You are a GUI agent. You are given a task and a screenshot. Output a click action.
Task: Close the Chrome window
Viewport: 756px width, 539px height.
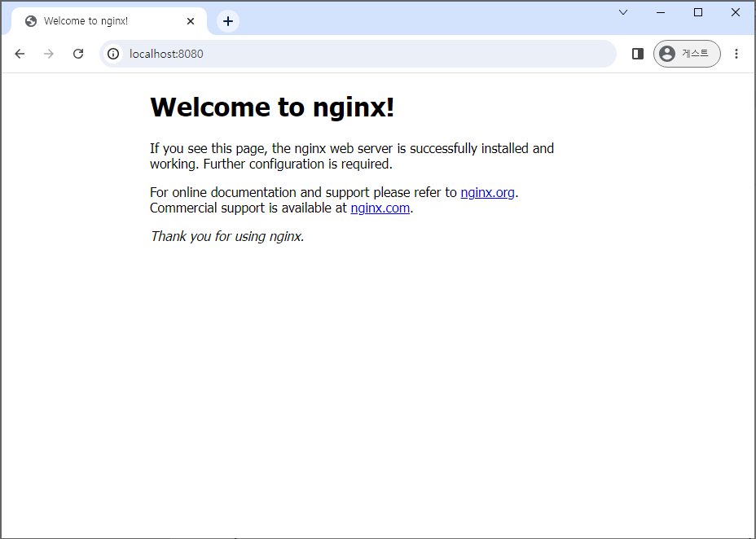[736, 12]
